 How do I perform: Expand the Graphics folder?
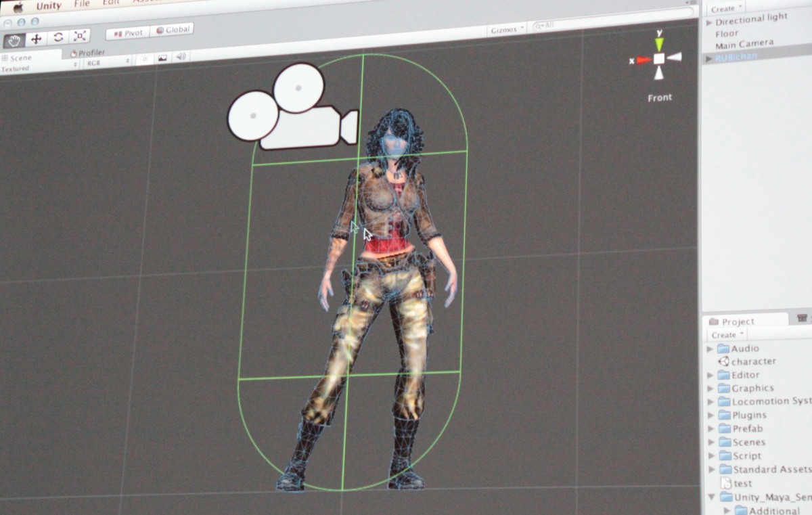[x=710, y=388]
